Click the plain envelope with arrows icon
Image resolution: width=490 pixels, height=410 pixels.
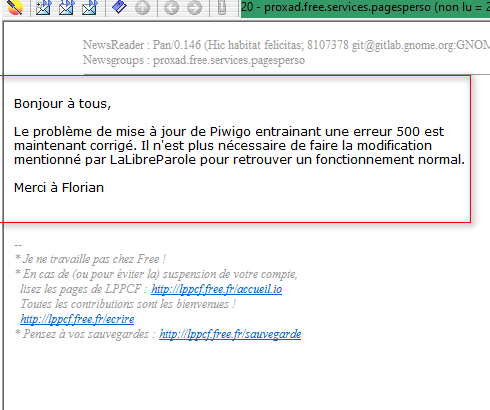[x=89, y=7]
